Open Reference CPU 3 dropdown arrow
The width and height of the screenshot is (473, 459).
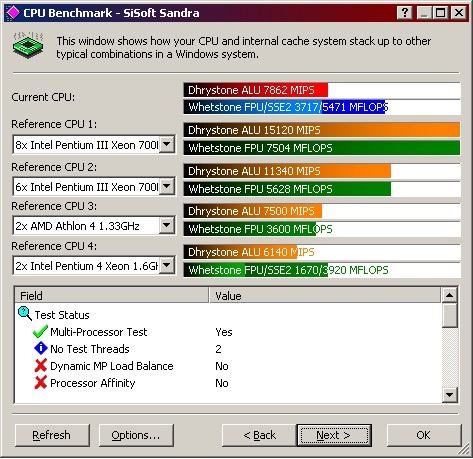click(167, 226)
